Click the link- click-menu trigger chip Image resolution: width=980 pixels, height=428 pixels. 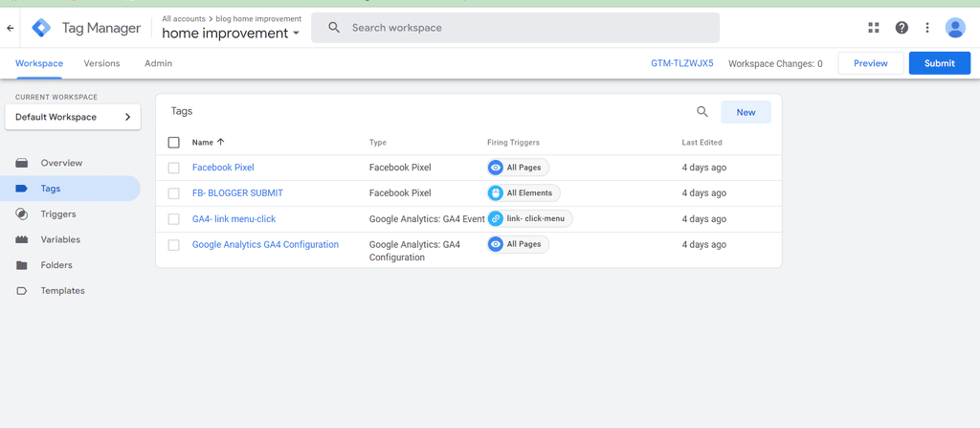(530, 219)
